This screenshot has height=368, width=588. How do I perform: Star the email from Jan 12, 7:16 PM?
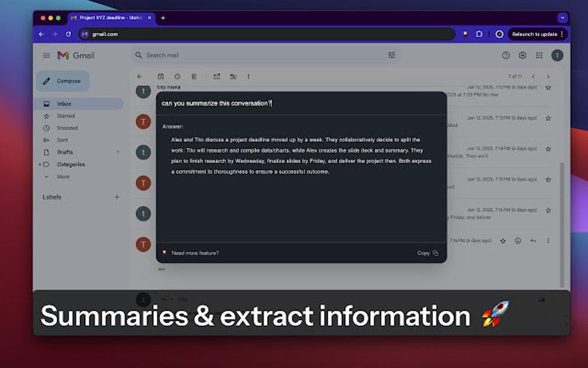point(548,209)
